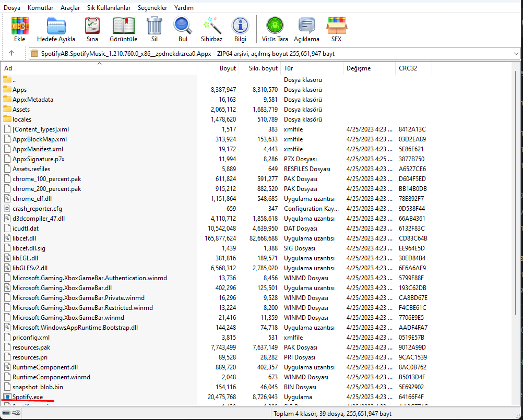Click the SFX box icon
Image resolution: width=523 pixels, height=420 pixels.
click(336, 26)
